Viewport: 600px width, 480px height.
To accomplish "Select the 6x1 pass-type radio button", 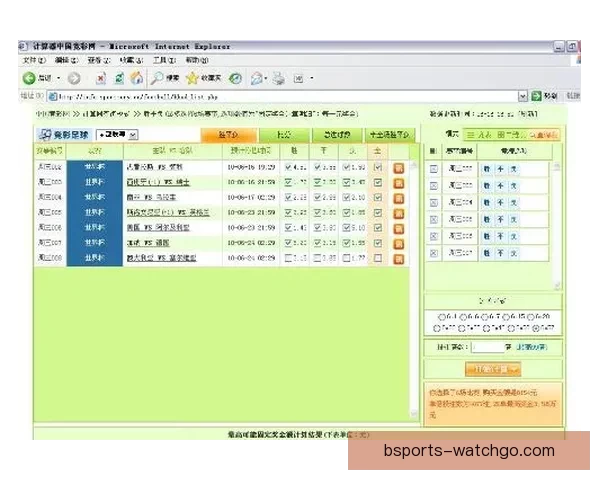I will pyautogui.click(x=442, y=317).
